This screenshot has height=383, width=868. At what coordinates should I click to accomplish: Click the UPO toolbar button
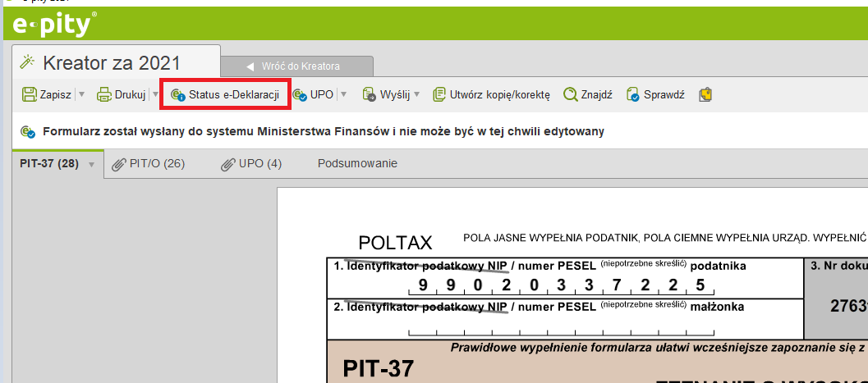(x=314, y=94)
